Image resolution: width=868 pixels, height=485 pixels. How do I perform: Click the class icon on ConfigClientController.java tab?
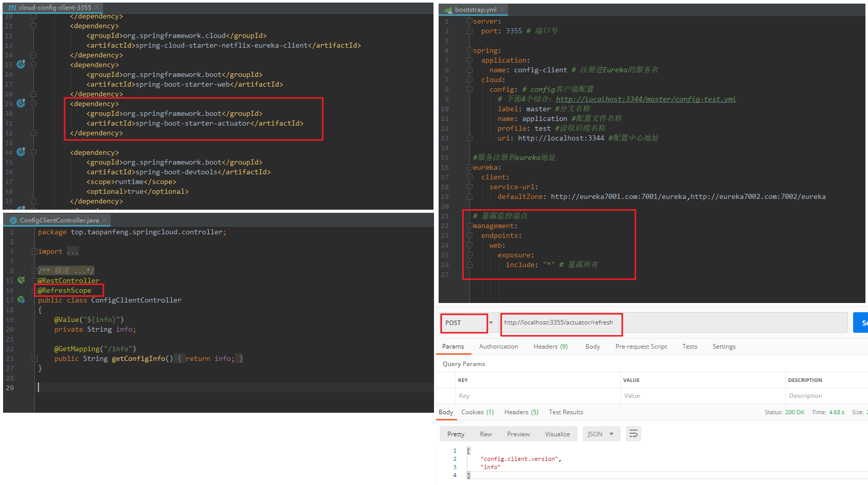click(x=13, y=220)
